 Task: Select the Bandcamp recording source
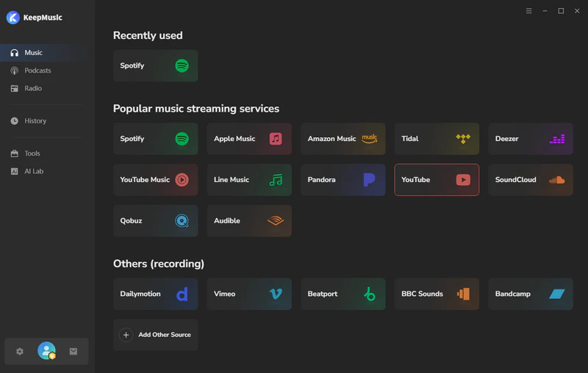(530, 294)
